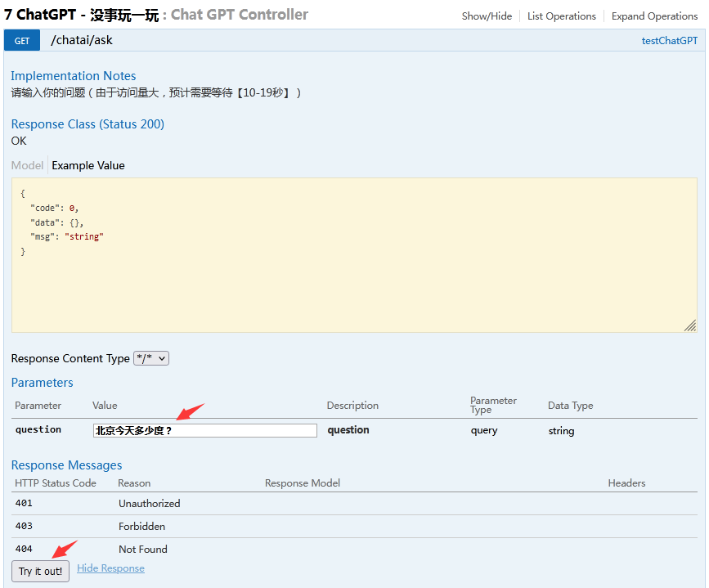Click the 403 status code cell

(x=24, y=526)
